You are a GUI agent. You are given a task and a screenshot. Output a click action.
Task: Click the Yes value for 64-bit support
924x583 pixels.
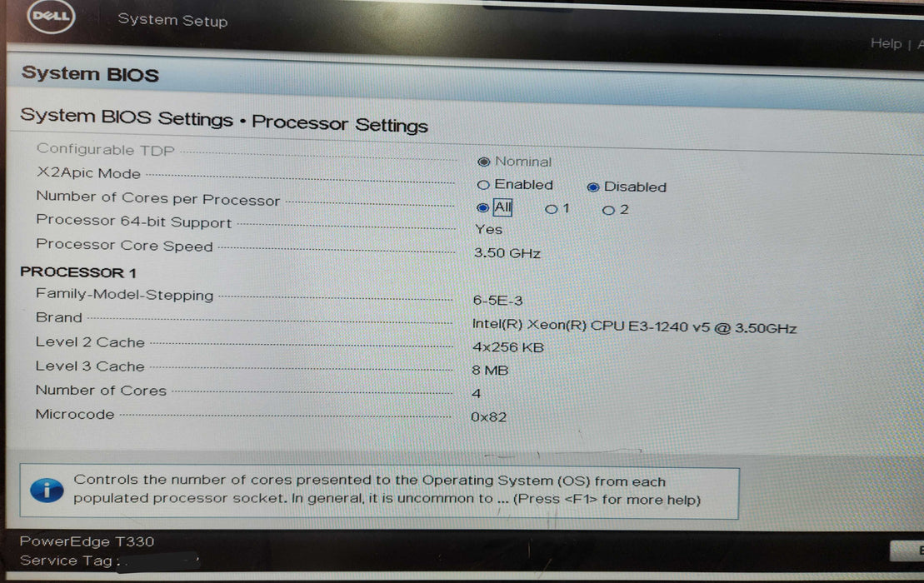488,230
